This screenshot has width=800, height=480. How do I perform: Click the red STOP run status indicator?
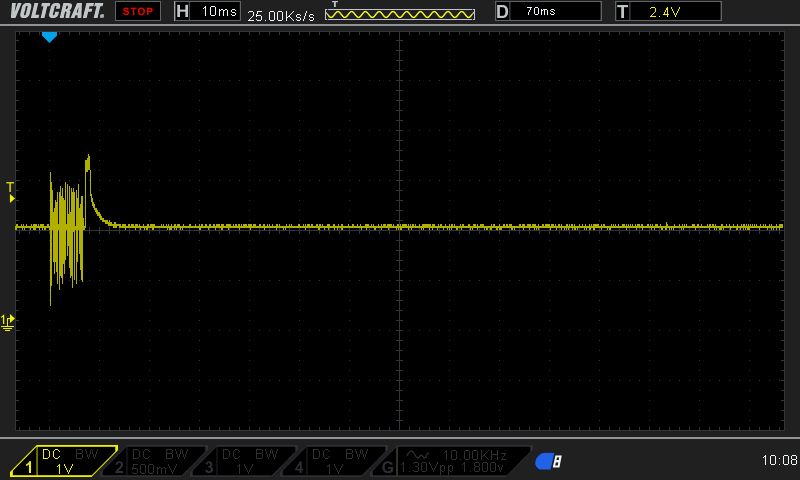click(136, 12)
